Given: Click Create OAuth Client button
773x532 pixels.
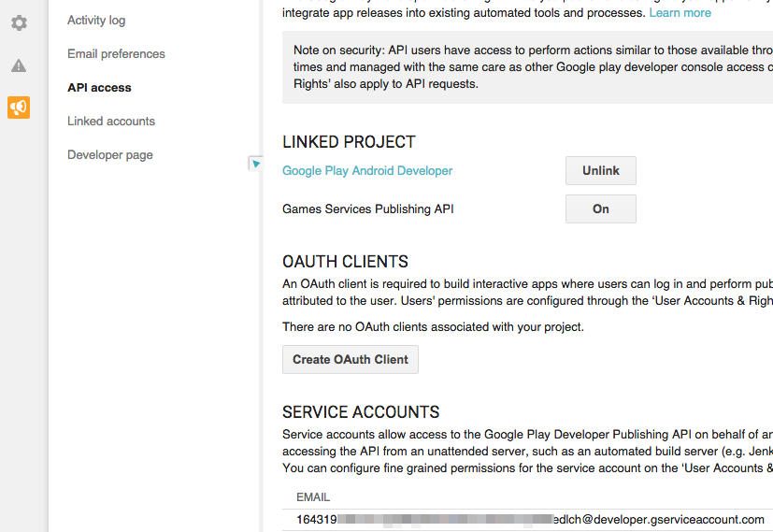Looking at the screenshot, I should click(x=351, y=359).
